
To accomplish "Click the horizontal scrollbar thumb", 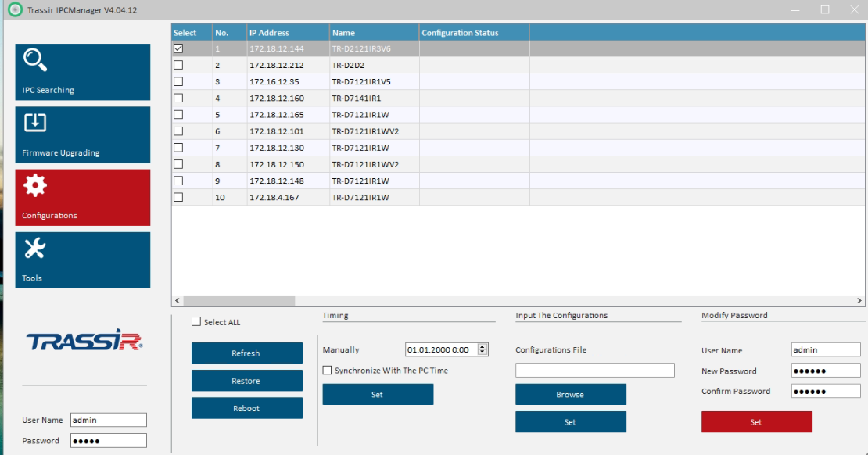I will pos(239,300).
